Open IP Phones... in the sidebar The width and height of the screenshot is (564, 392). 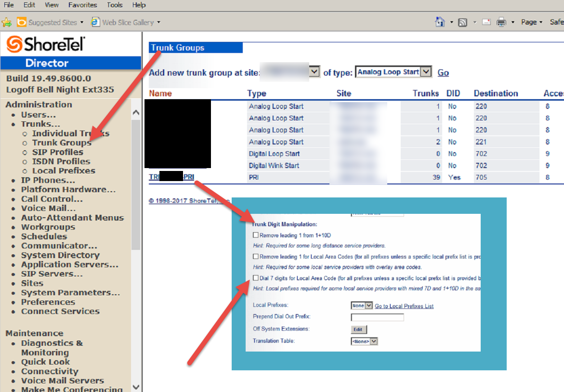click(x=48, y=180)
